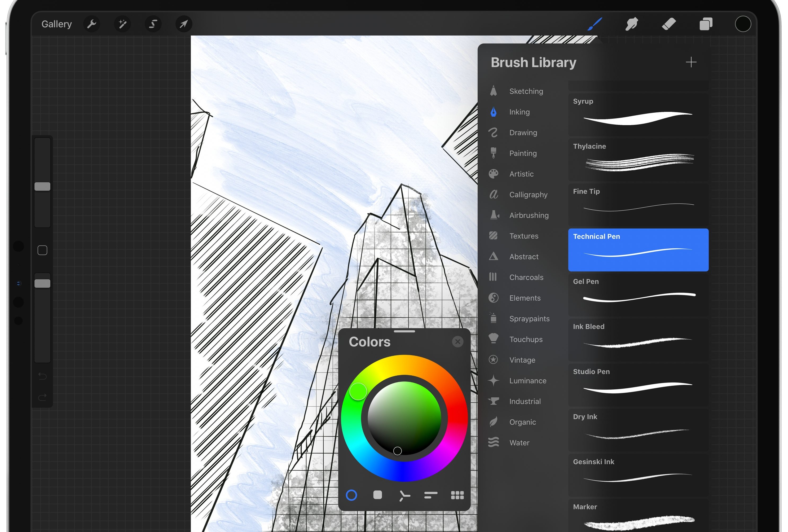This screenshot has width=788, height=532.
Task: Open the Actions wrench menu
Action: tap(91, 24)
